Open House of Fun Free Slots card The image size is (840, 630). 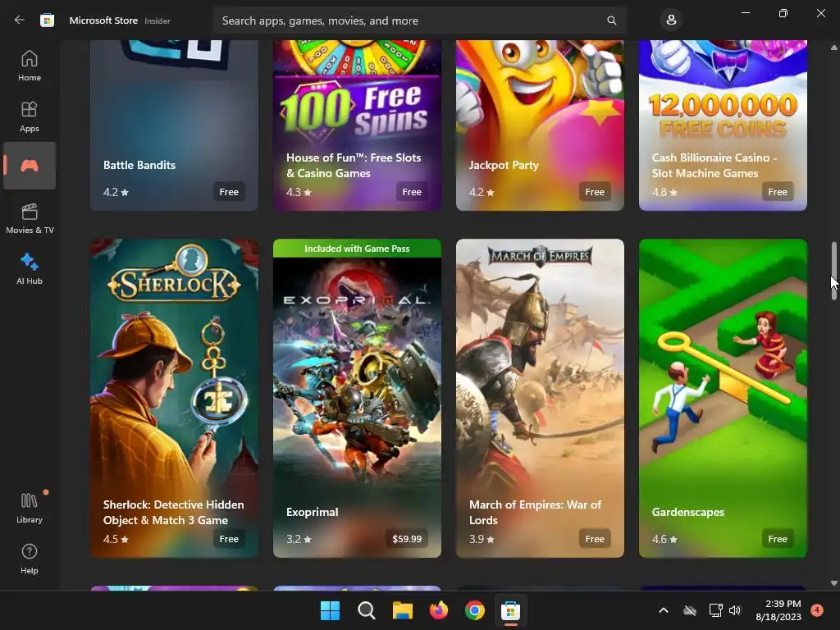coord(358,126)
